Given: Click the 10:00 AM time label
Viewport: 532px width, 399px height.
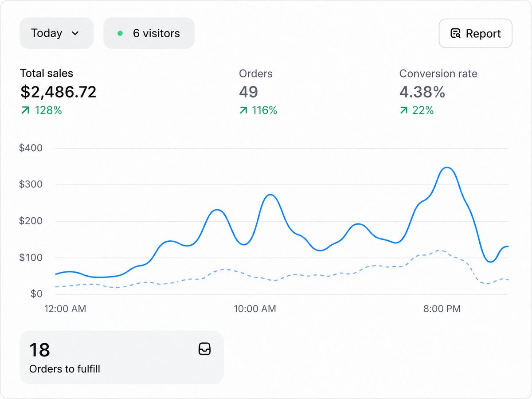Looking at the screenshot, I should click(255, 309).
